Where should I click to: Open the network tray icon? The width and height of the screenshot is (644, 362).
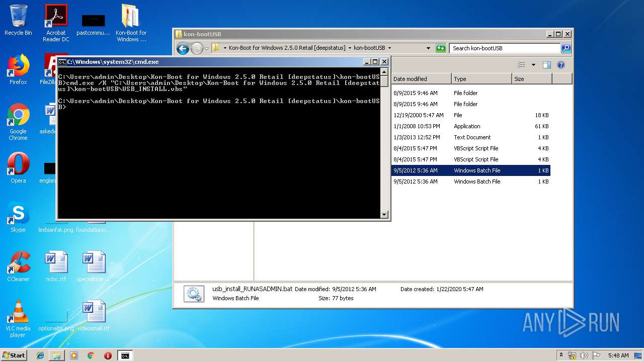(x=572, y=355)
